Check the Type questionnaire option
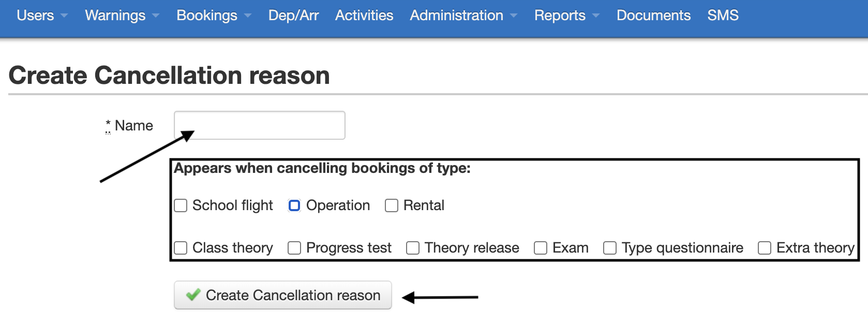 coord(608,248)
